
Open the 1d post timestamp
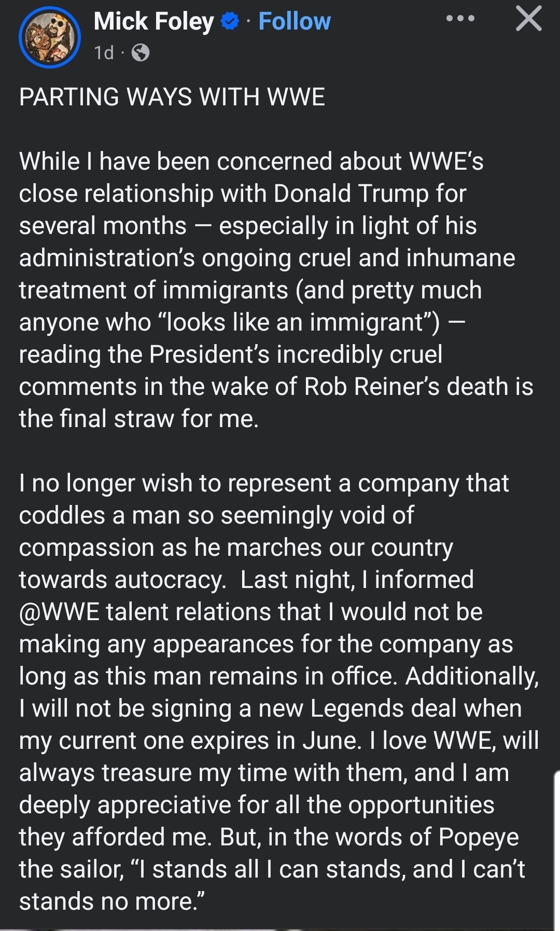[x=104, y=53]
